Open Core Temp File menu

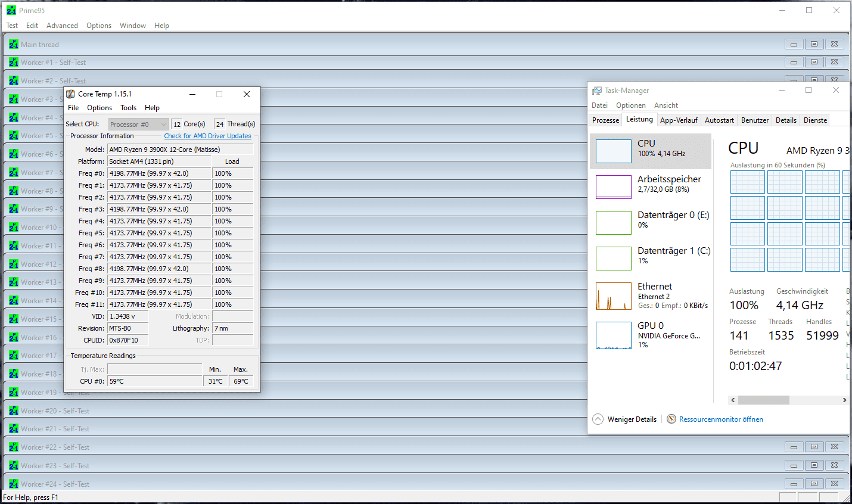[x=73, y=108]
